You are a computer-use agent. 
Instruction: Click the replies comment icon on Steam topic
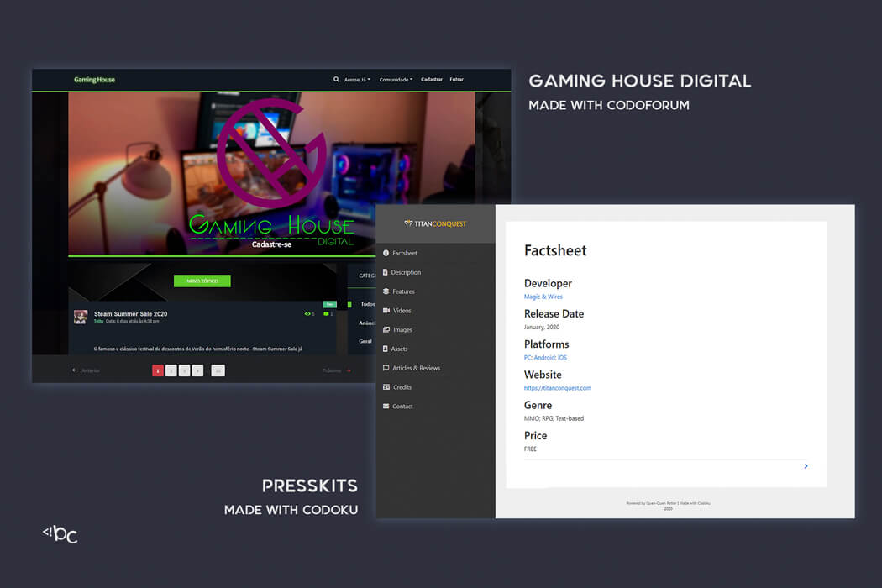click(x=326, y=314)
